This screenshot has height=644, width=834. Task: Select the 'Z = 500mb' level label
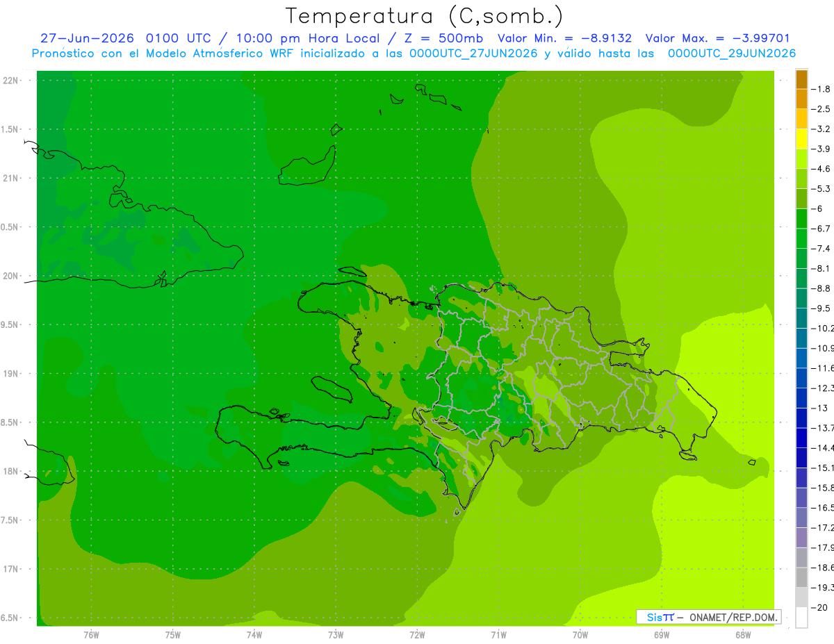(442, 38)
